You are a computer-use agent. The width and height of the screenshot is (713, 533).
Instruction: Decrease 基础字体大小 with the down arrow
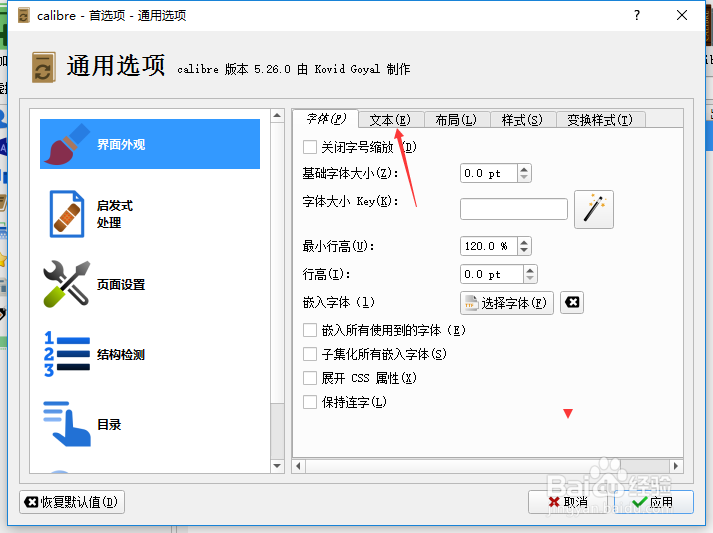[x=524, y=177]
